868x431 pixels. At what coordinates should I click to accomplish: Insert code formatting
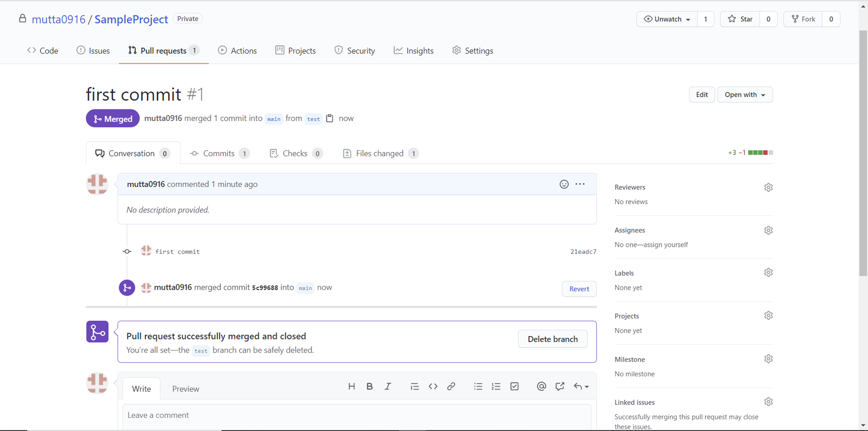coord(433,386)
